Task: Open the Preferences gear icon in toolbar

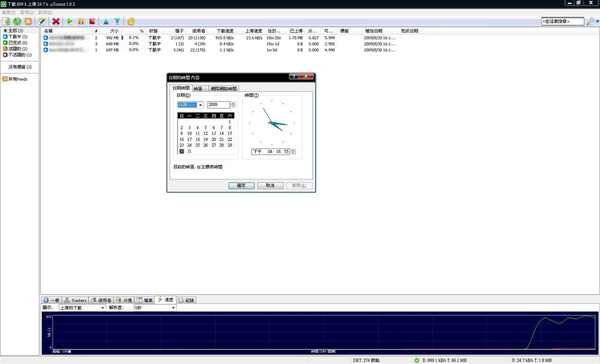Action: click(x=131, y=21)
